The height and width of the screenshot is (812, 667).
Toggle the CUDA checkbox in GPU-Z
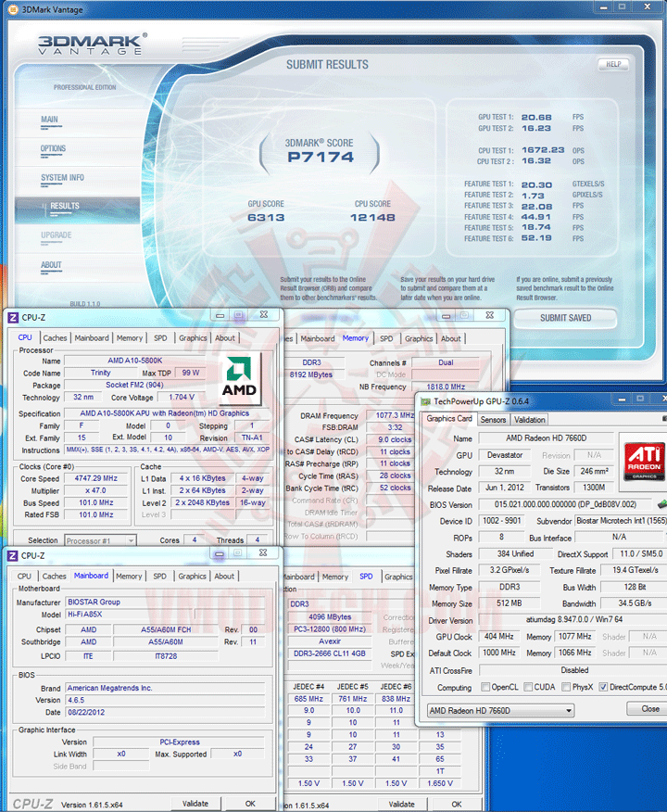tap(528, 687)
